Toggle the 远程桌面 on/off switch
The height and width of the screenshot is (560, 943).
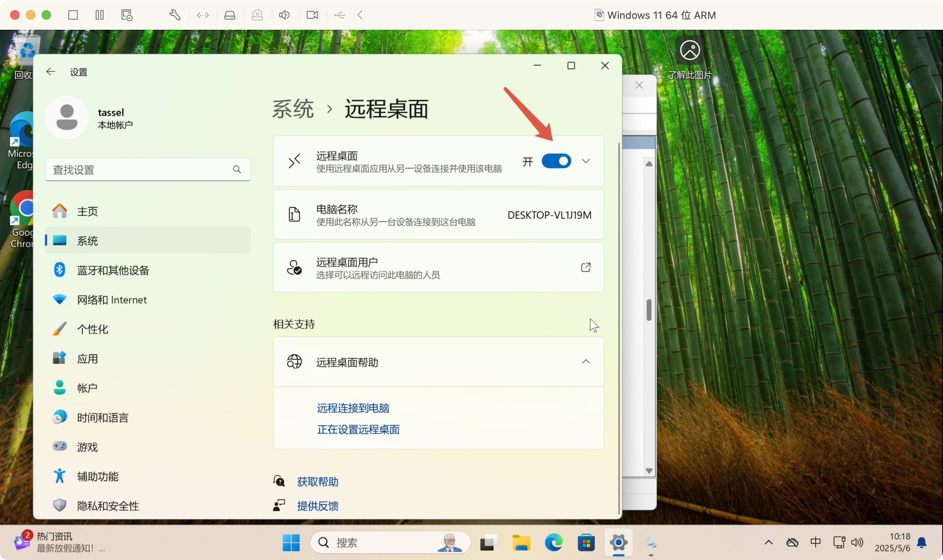(556, 161)
